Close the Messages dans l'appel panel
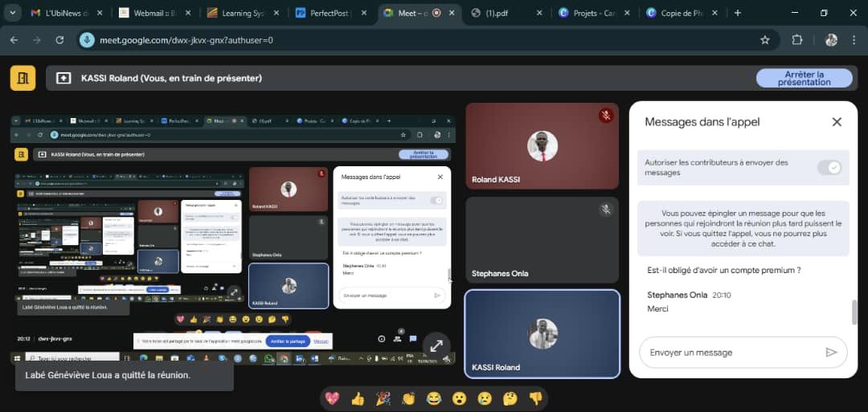The height and width of the screenshot is (412, 868). pyautogui.click(x=837, y=122)
